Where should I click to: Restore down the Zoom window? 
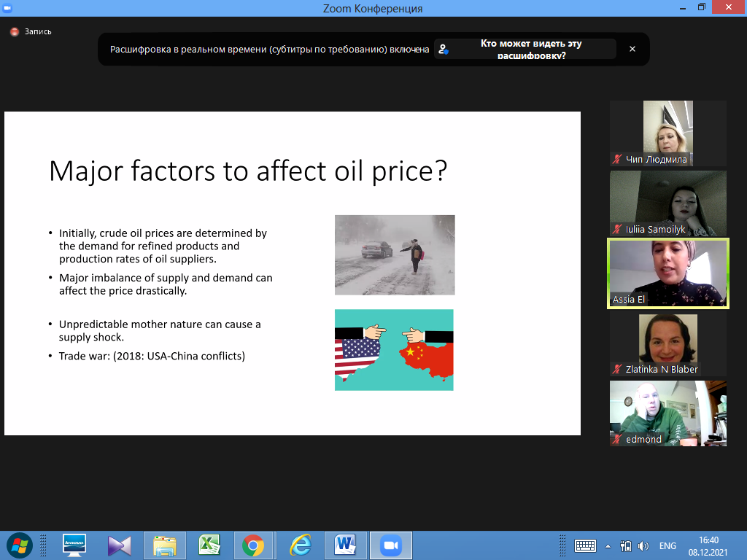pyautogui.click(x=702, y=7)
